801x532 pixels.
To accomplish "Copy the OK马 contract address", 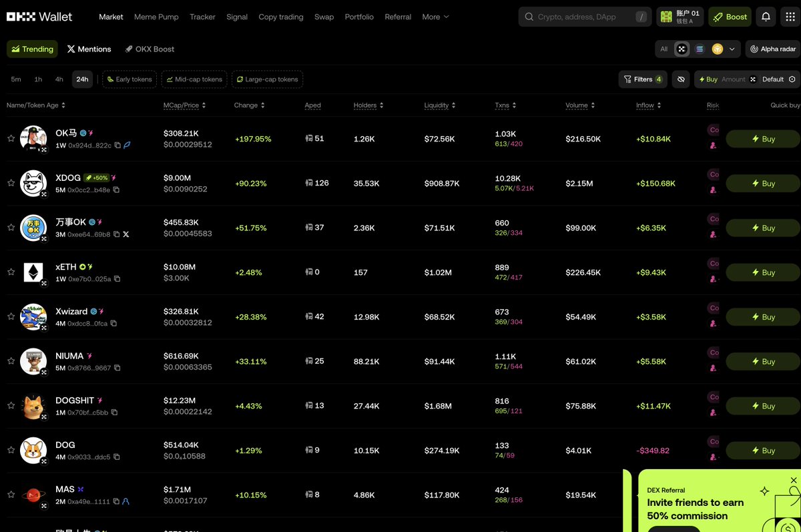I will point(117,145).
